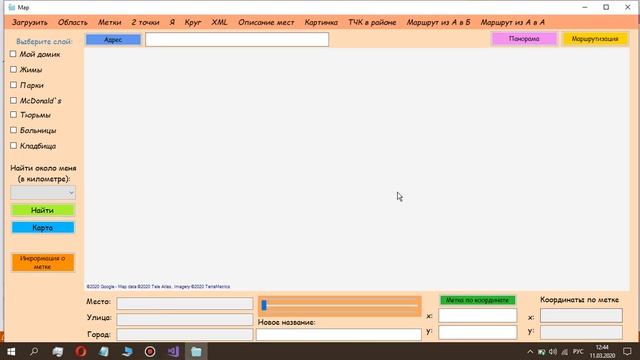The height and width of the screenshot is (360, 640).
Task: Click the yellow Маршрутизация button
Action: pos(595,39)
